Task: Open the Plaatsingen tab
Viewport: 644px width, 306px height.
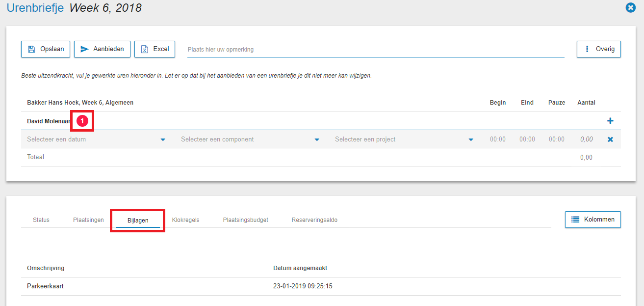Action: point(88,220)
